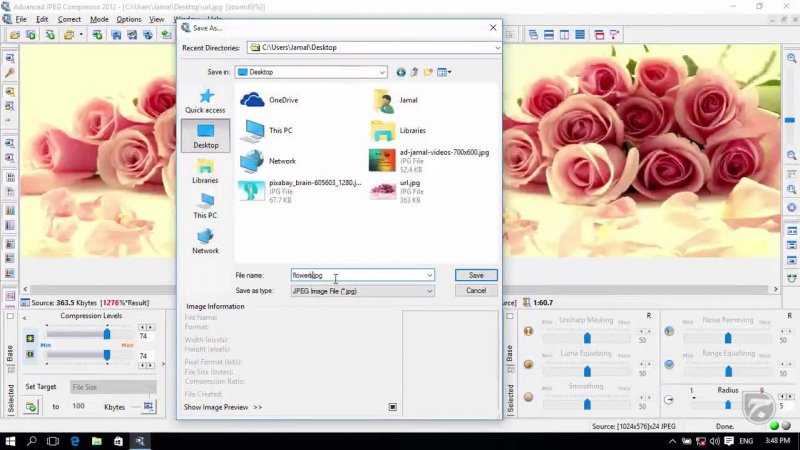Open Libraries from the places sidebar
This screenshot has height=450, width=800.
click(205, 170)
